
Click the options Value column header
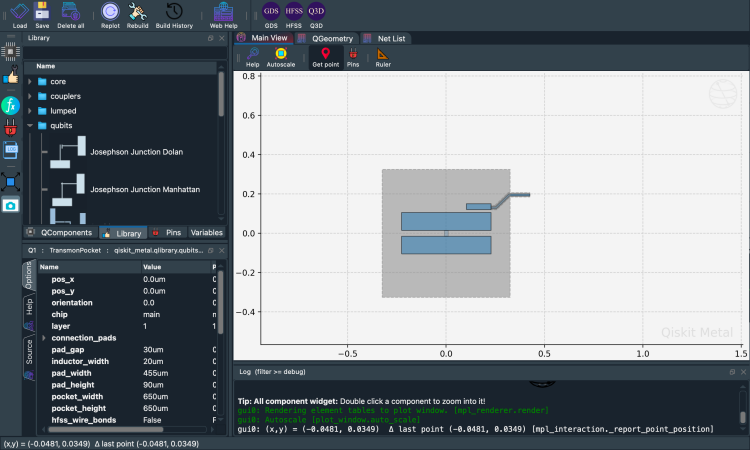tap(175, 267)
